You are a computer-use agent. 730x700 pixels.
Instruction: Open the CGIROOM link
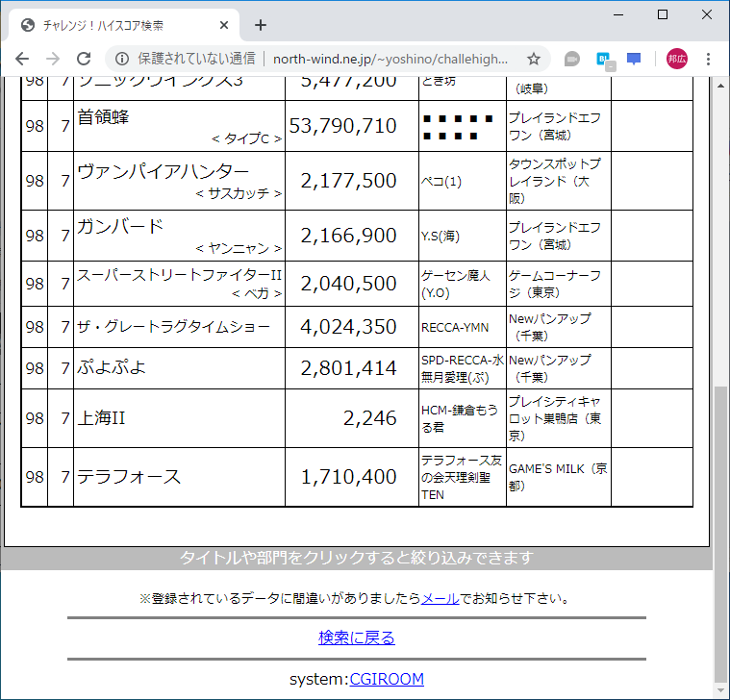(x=387, y=679)
